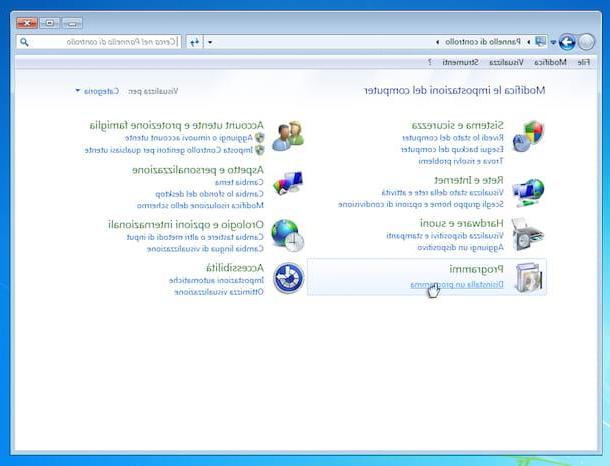
Task: Click the Hardware e suoni printer icon
Action: click(527, 234)
